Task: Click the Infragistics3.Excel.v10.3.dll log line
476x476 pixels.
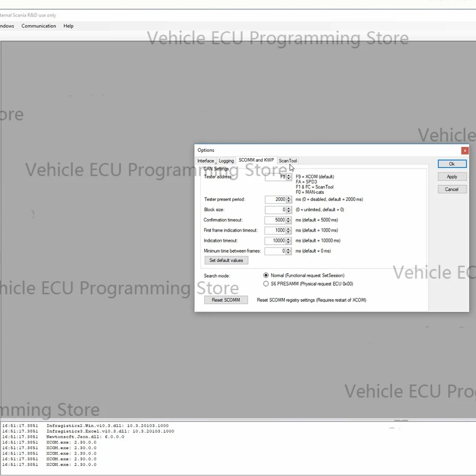Action: point(88,431)
